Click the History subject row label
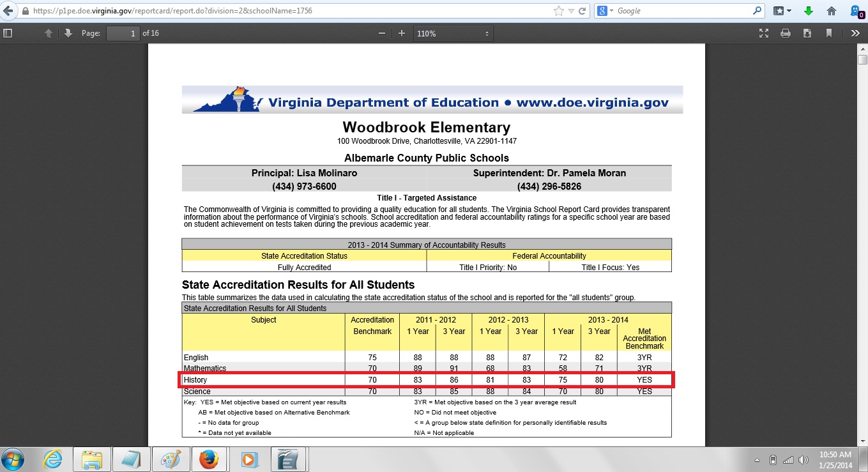Screen dimensions: 868x472 point(195,380)
